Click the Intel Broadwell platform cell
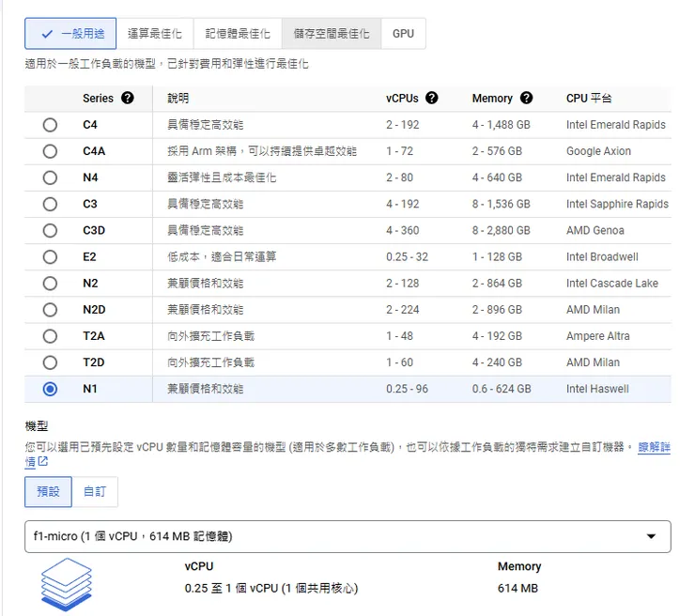This screenshot has height=616, width=695. pos(602,257)
